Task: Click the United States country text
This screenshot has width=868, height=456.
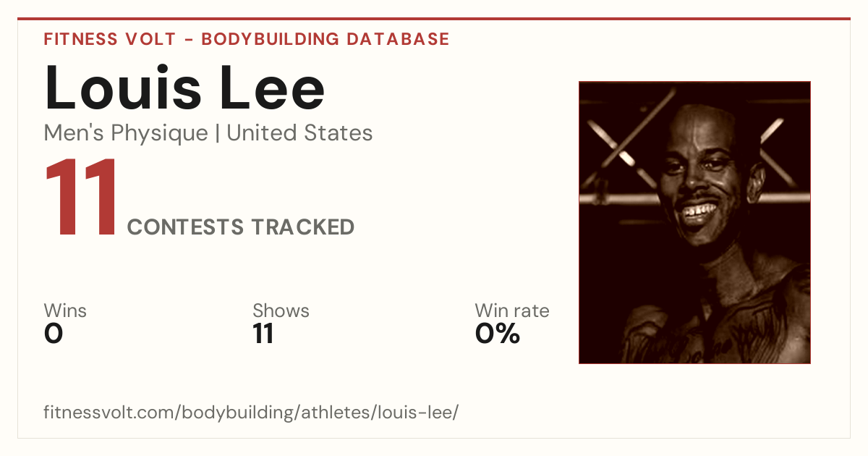Action: tap(299, 133)
